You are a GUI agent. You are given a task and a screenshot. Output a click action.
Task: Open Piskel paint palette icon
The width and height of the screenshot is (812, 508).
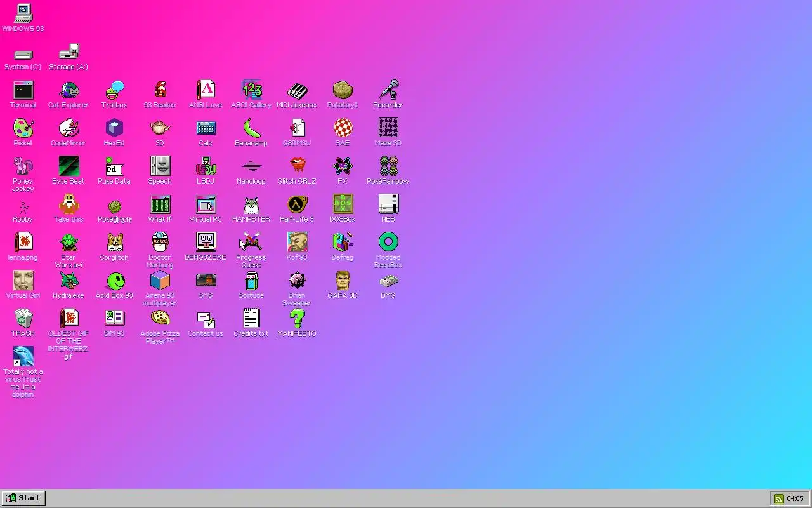point(23,128)
